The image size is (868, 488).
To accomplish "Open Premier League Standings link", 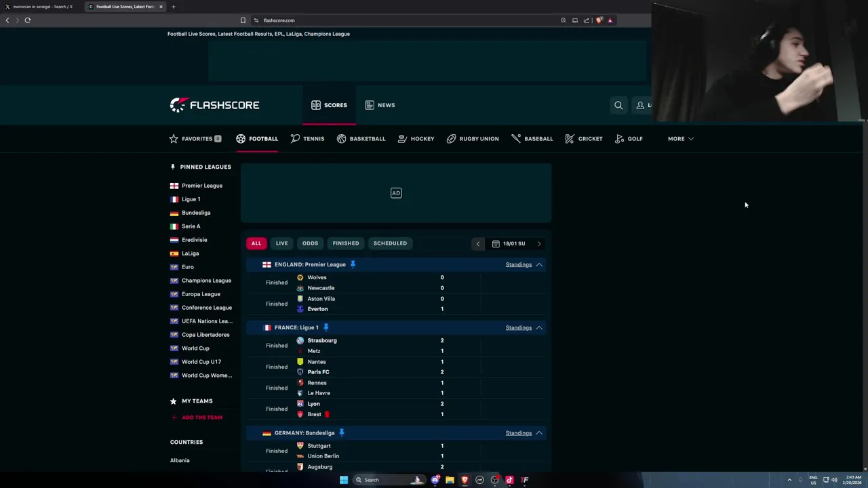I will [x=519, y=264].
